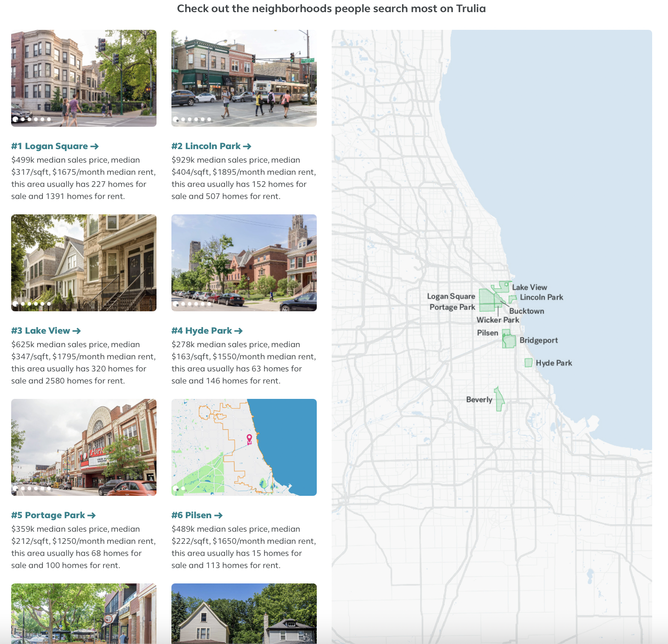The height and width of the screenshot is (644, 668).
Task: Click the '$625k median sales price' description
Action: 83,363
